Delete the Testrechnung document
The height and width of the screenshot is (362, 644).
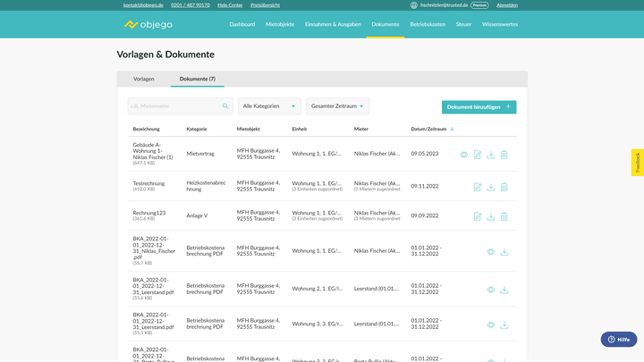click(504, 187)
